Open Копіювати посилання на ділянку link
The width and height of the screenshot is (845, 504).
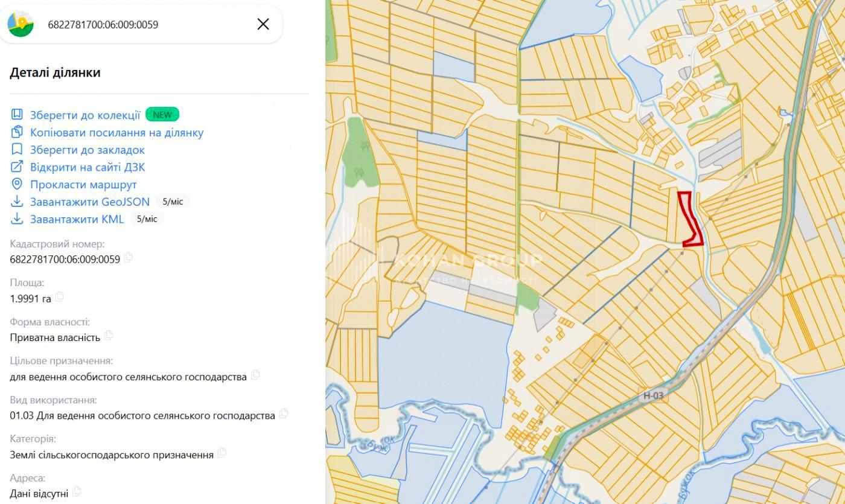pos(116,132)
